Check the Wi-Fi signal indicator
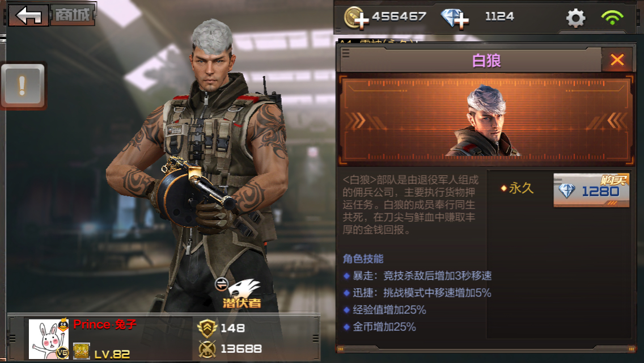This screenshot has width=644, height=363. pyautogui.click(x=612, y=17)
